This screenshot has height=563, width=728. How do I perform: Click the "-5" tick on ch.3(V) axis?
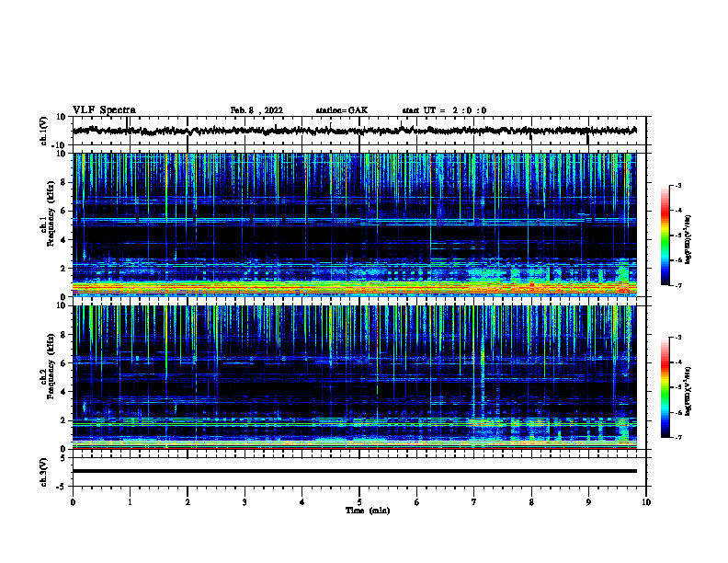[62, 487]
